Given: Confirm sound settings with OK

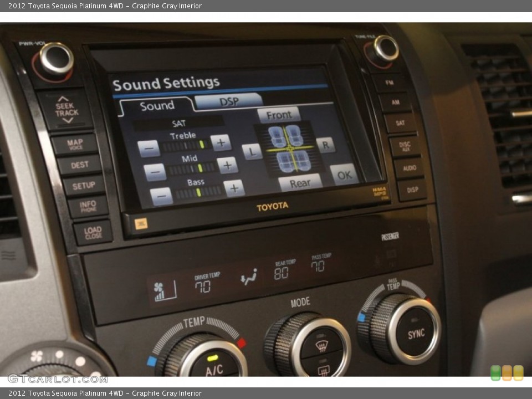Looking at the screenshot, I should pos(344,175).
